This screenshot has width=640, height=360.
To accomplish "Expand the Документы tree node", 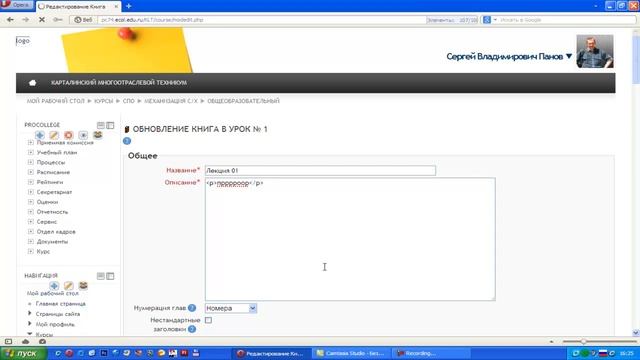I will [x=31, y=241].
